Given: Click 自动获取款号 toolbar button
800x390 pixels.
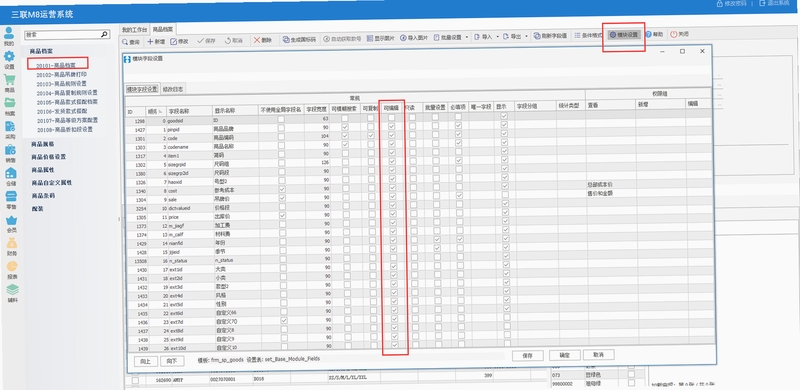Looking at the screenshot, I should [342, 39].
